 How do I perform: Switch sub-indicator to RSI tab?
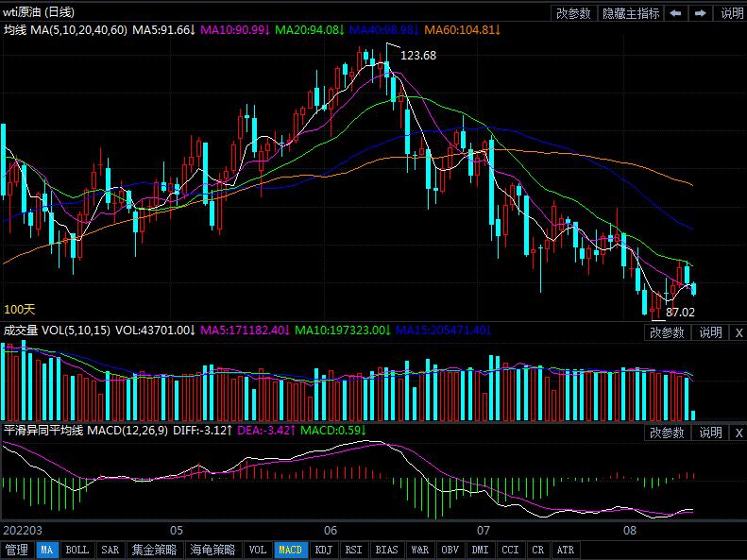(x=353, y=550)
